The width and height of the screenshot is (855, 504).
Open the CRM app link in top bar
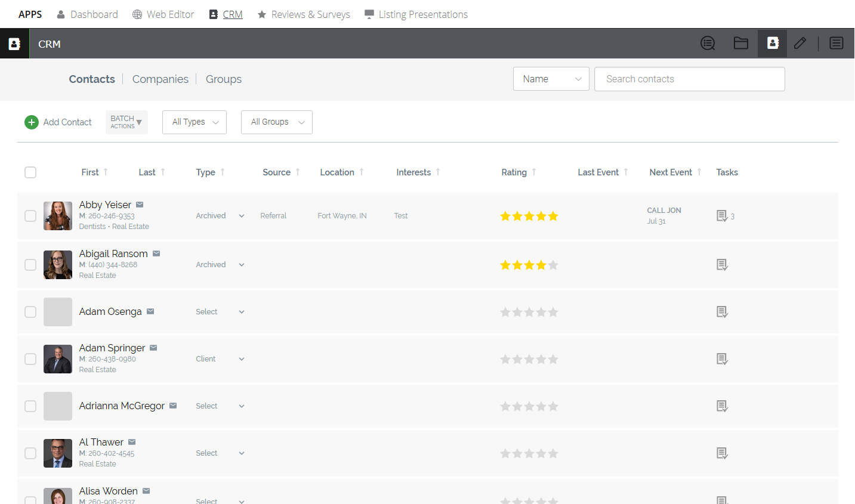[226, 14]
